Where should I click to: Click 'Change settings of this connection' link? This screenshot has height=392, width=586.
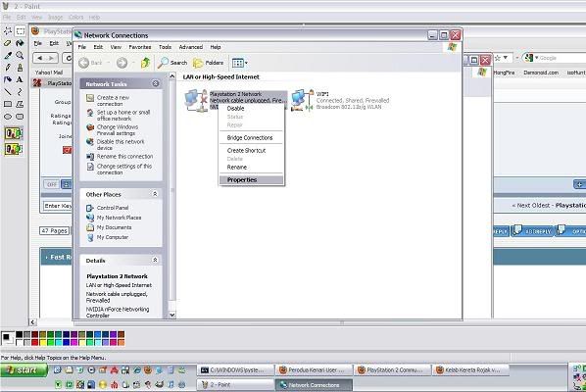pos(124,170)
